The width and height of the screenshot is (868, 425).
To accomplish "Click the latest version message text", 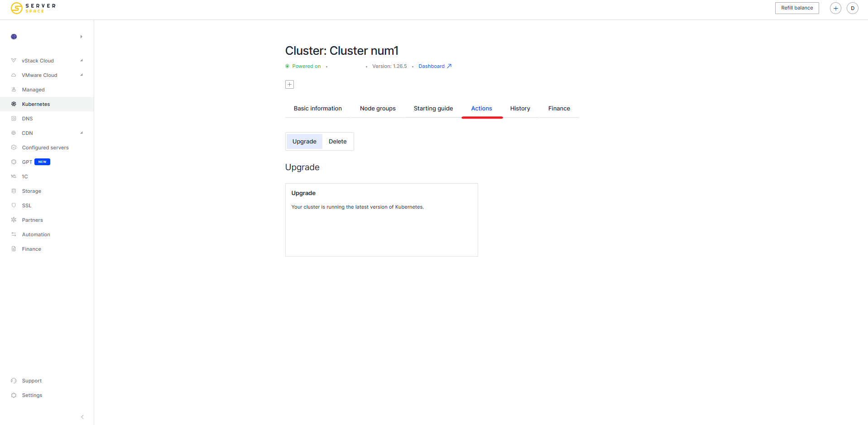I will pos(358,207).
